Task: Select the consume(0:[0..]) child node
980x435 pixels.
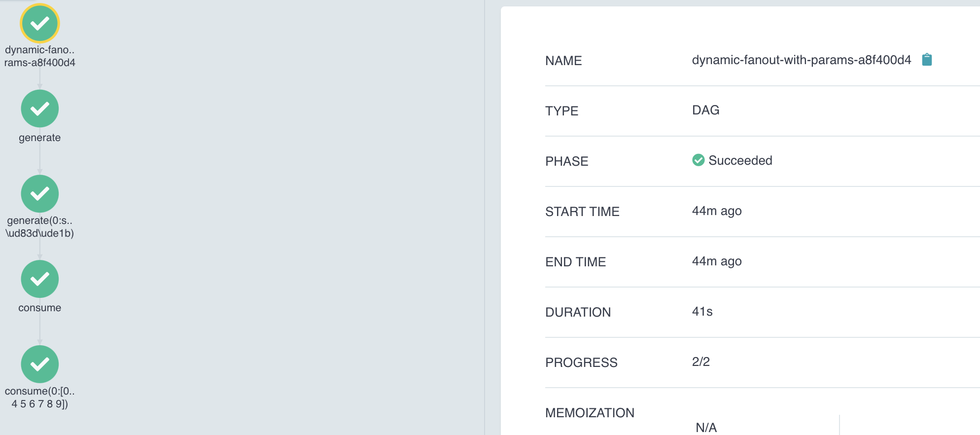Action: coord(39,364)
